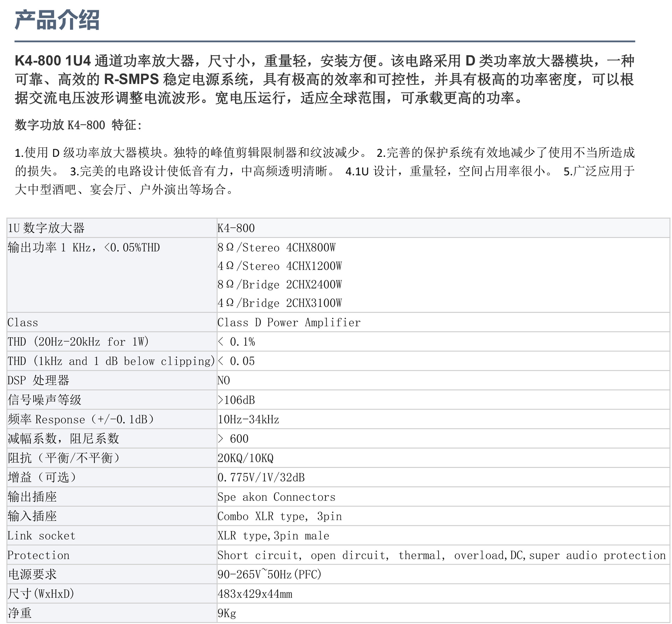Viewport: 672px width, 624px height.
Task: Click the DSP 处理器 row label
Action: pos(38,380)
